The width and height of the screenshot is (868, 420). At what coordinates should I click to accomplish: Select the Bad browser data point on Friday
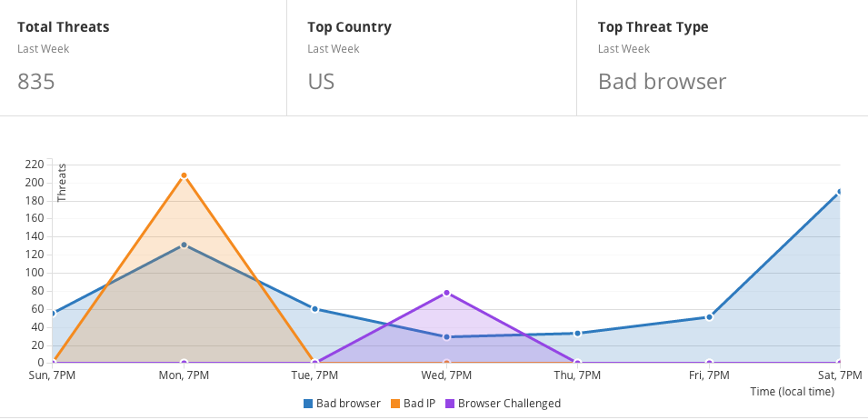(708, 316)
